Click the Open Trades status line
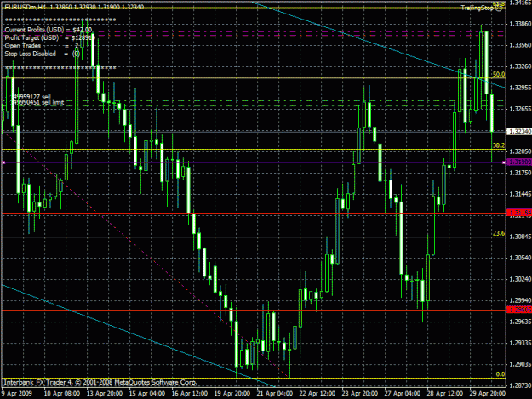The width and height of the screenshot is (532, 399). 42,46
